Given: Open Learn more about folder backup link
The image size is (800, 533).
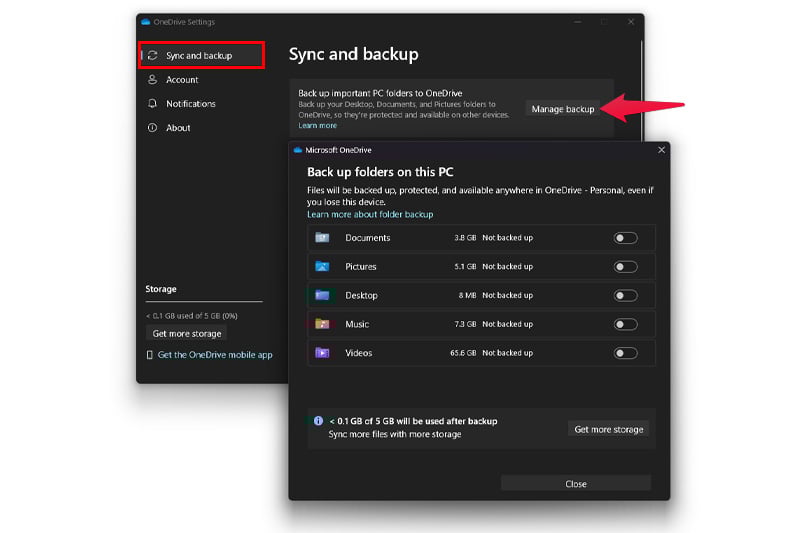Looking at the screenshot, I should point(370,214).
